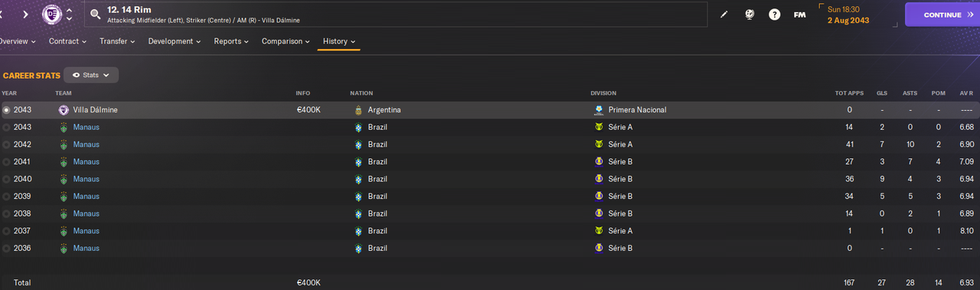Sort by the TOT APPS column header
Screen dimensions: 980x290
tap(849, 93)
